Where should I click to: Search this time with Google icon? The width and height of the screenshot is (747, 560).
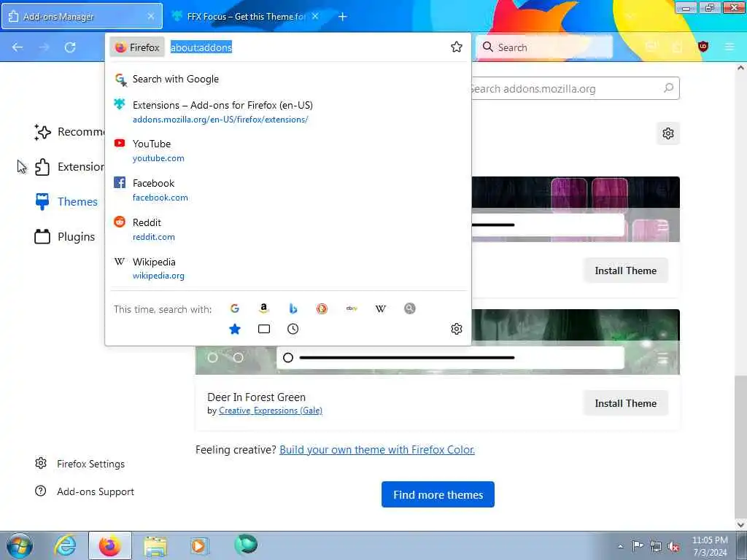[x=234, y=308]
